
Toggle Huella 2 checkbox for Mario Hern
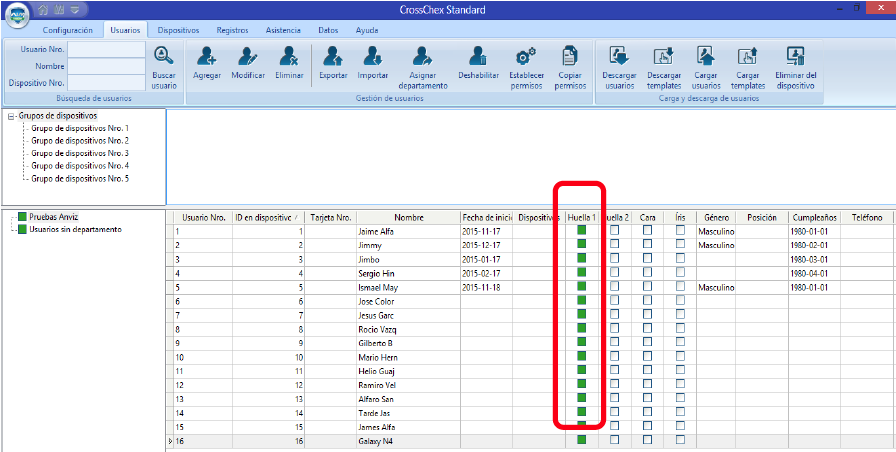(614, 356)
